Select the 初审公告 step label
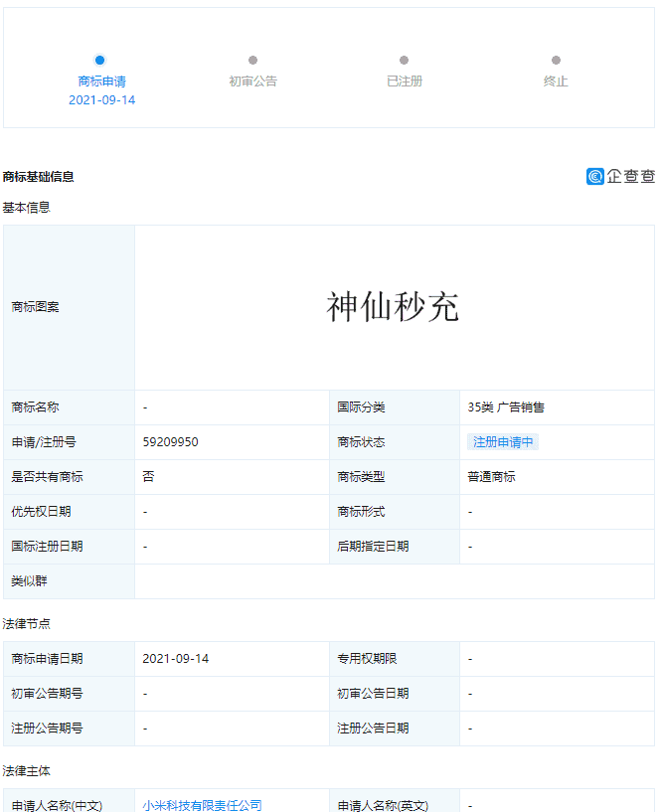This screenshot has height=812, width=661. pos(253,81)
